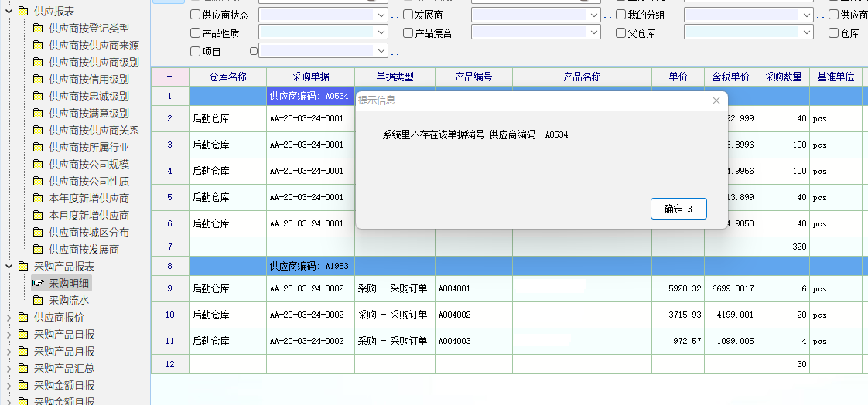Close the 提示信息 dialog with X

tap(716, 100)
